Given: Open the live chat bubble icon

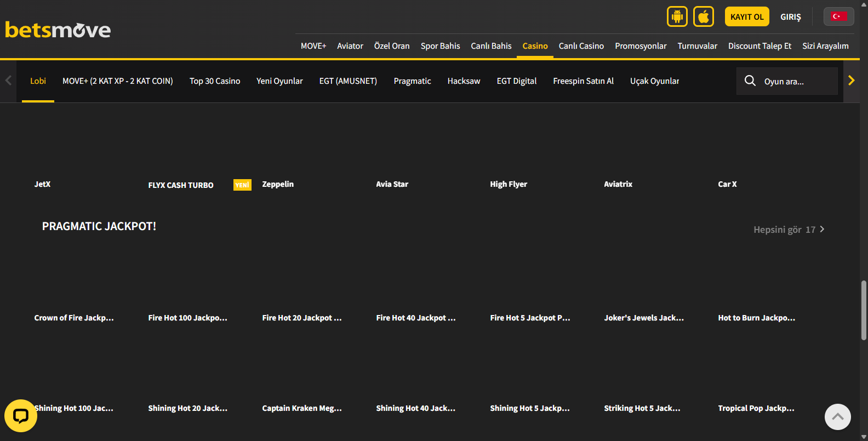Looking at the screenshot, I should click(21, 416).
